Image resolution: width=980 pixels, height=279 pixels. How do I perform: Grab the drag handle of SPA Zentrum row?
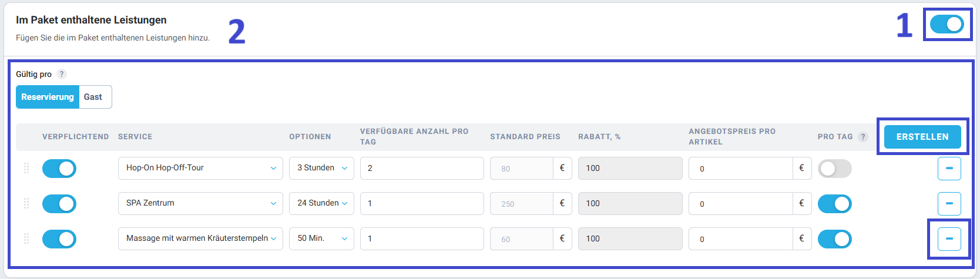(x=26, y=204)
